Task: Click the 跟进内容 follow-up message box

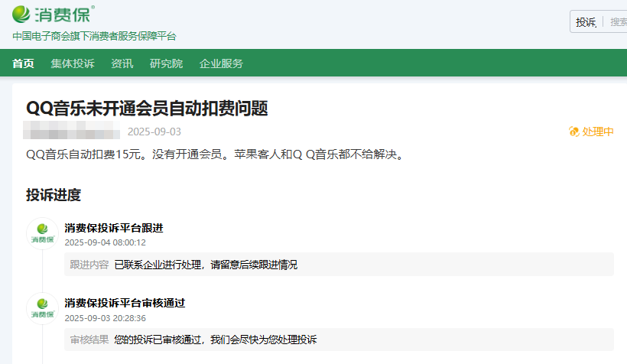Action: click(x=339, y=265)
